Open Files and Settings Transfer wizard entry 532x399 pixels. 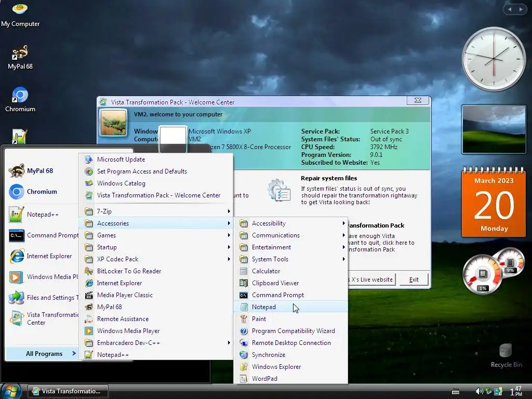(44, 298)
